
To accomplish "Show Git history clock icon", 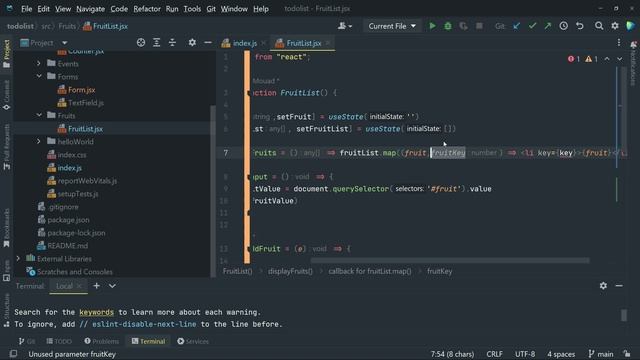I will click(564, 26).
